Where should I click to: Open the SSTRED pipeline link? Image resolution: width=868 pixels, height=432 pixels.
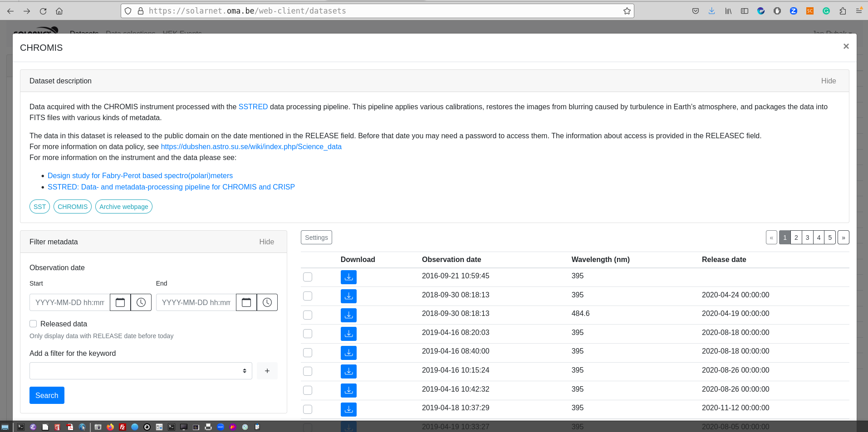(253, 107)
